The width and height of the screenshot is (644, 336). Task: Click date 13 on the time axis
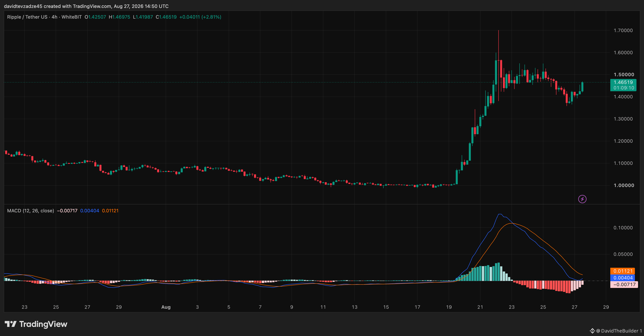(x=354, y=307)
